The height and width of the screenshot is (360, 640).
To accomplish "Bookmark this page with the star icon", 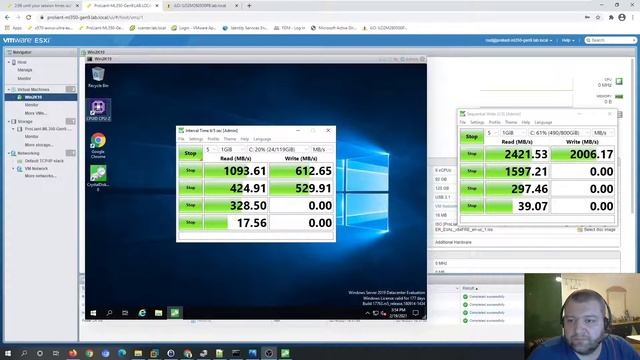I will point(598,17).
